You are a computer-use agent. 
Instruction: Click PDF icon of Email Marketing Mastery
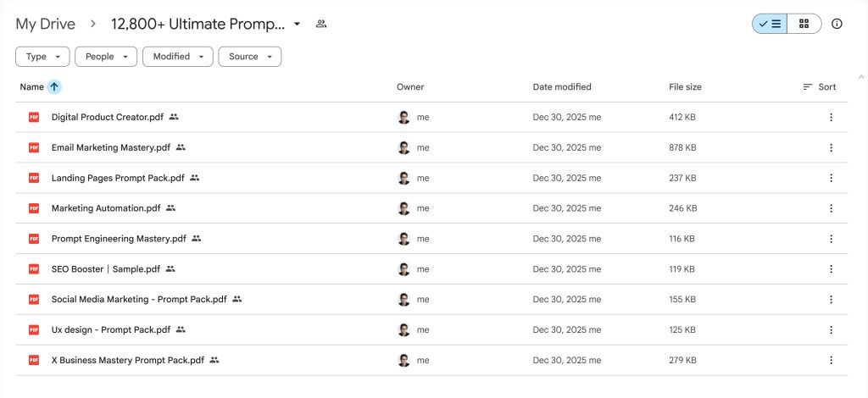pos(34,147)
